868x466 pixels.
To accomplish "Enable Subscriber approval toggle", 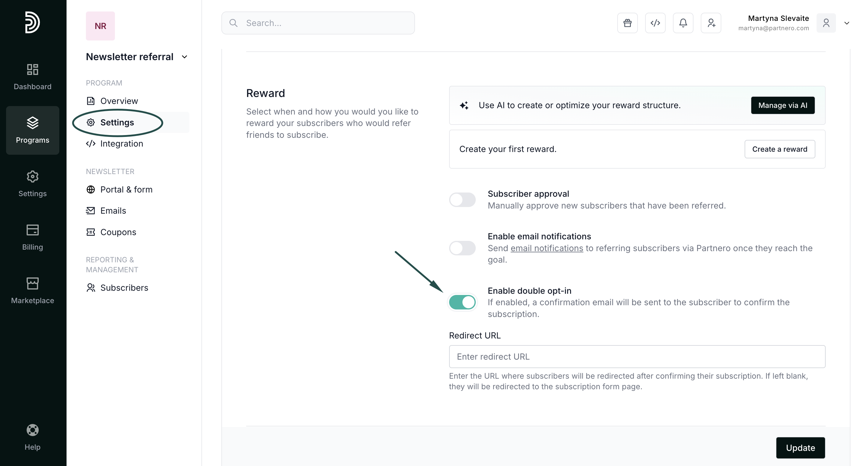I will 462,200.
